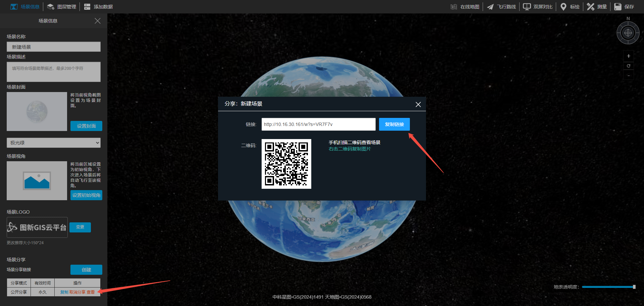Open the 测量 measure tool

tap(597, 7)
